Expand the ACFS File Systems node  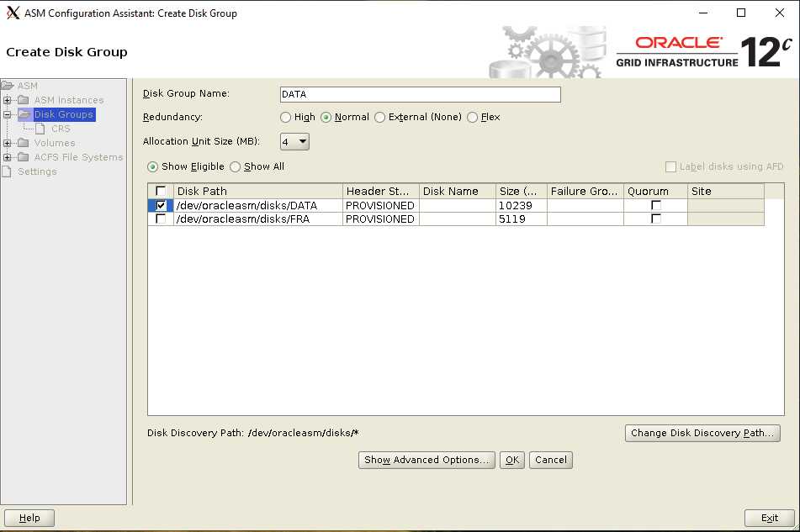click(x=7, y=157)
